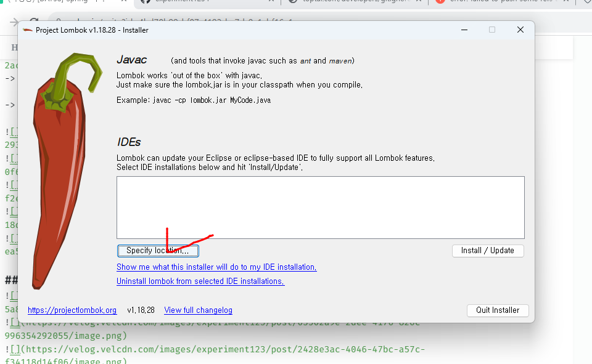Open the View full changelog link
This screenshot has width=592, height=364.
[x=198, y=310]
